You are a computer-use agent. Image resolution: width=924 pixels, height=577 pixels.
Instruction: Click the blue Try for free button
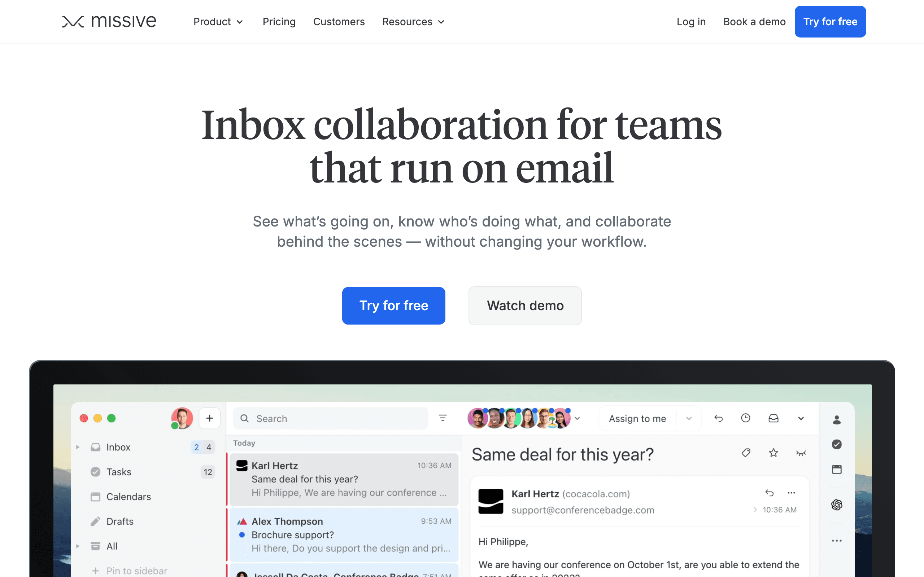click(x=394, y=305)
